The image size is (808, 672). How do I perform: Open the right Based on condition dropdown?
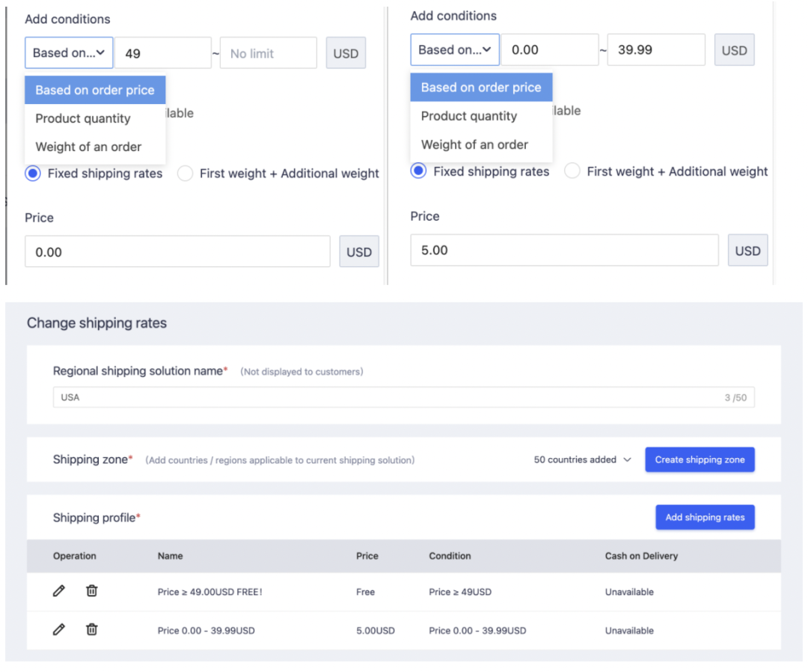[x=455, y=50]
